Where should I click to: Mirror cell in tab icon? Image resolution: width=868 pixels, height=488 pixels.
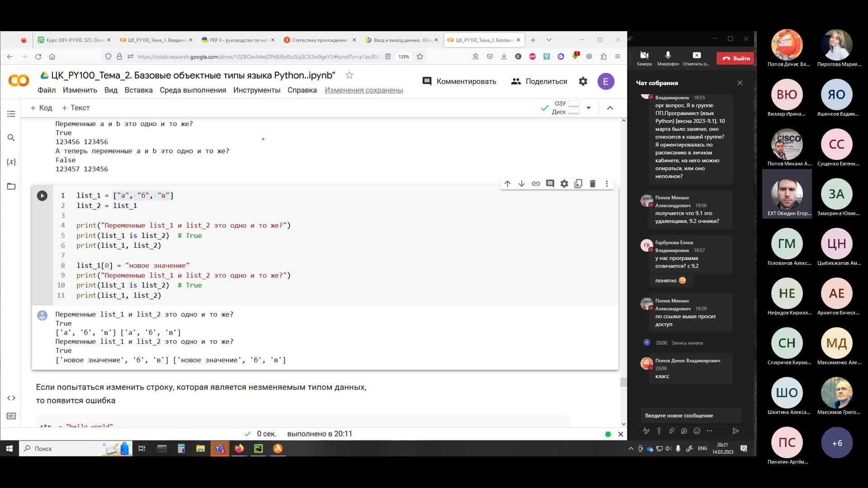578,184
